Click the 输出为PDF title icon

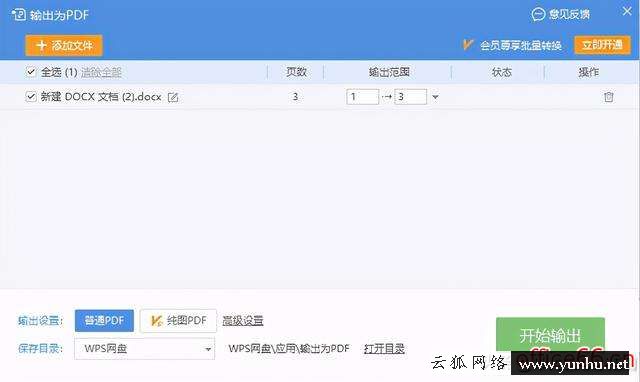point(19,15)
